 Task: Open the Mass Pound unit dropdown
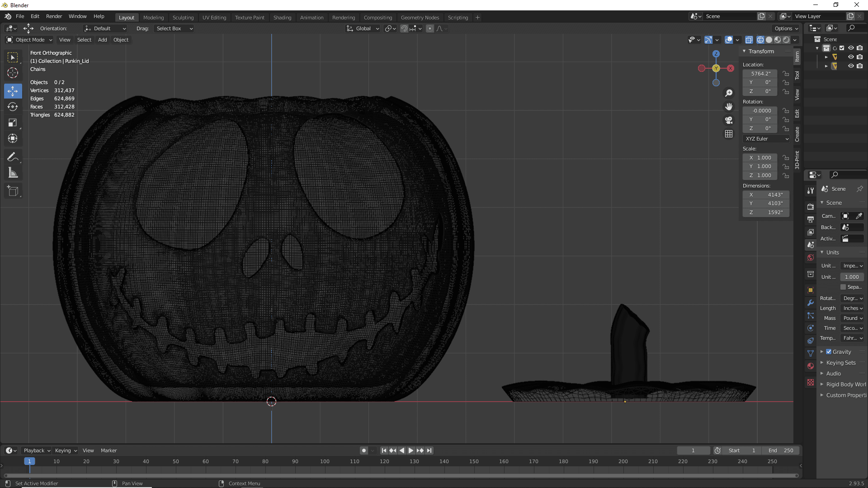[x=853, y=318]
